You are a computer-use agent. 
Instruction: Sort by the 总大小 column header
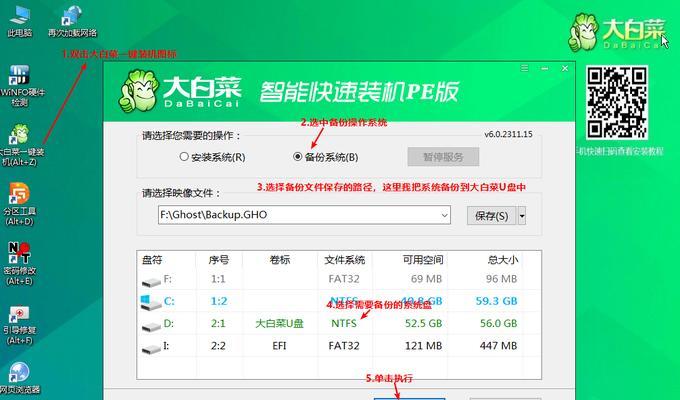click(503, 260)
